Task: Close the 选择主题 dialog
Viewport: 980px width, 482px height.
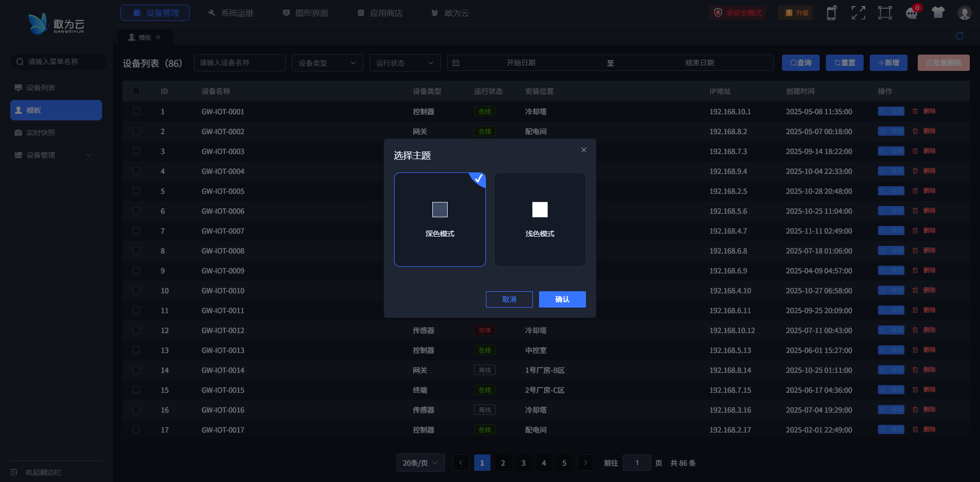Action: coord(584,150)
